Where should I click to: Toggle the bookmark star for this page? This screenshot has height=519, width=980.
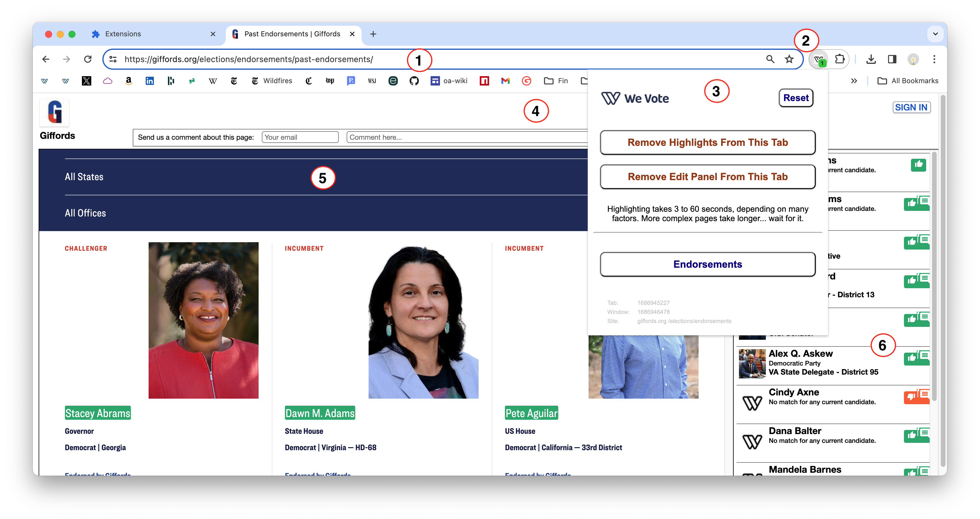[789, 59]
